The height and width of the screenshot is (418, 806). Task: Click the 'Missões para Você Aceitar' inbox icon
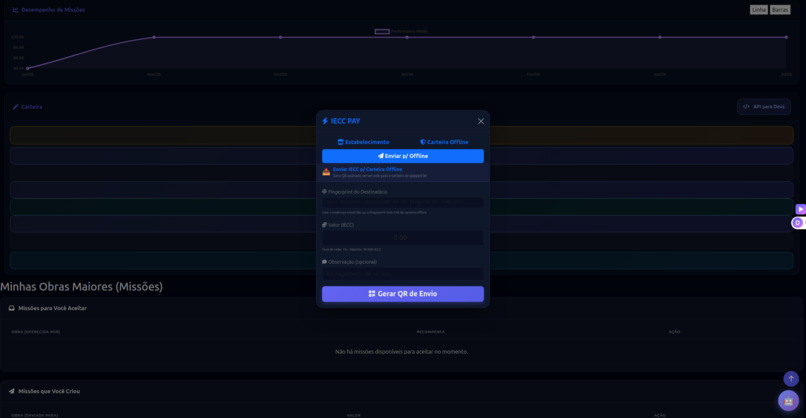click(11, 308)
